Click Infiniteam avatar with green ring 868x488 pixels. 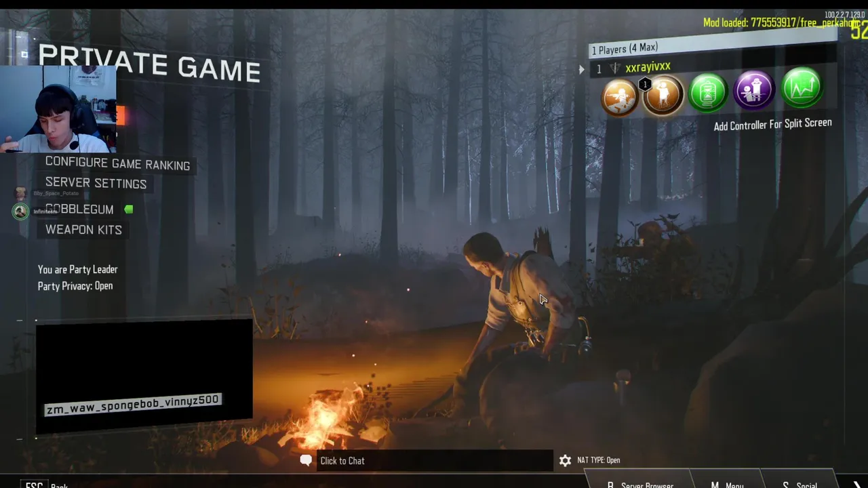[x=20, y=211]
